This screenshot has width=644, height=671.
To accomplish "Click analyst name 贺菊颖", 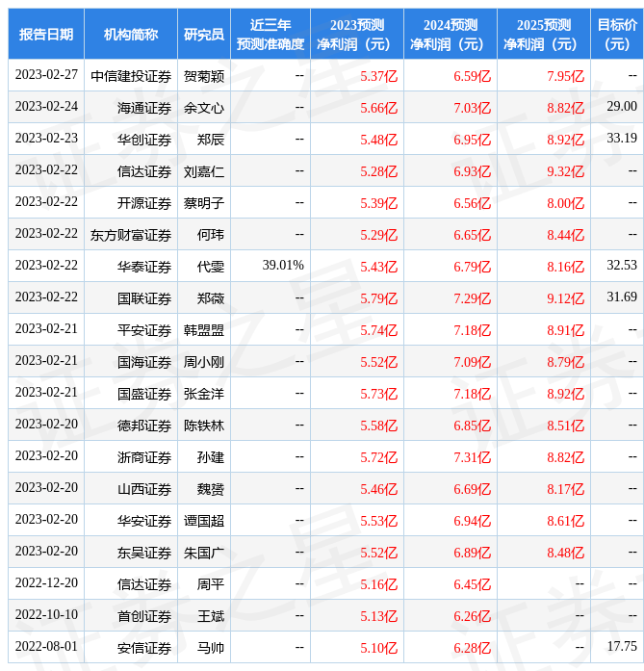I will tap(204, 76).
